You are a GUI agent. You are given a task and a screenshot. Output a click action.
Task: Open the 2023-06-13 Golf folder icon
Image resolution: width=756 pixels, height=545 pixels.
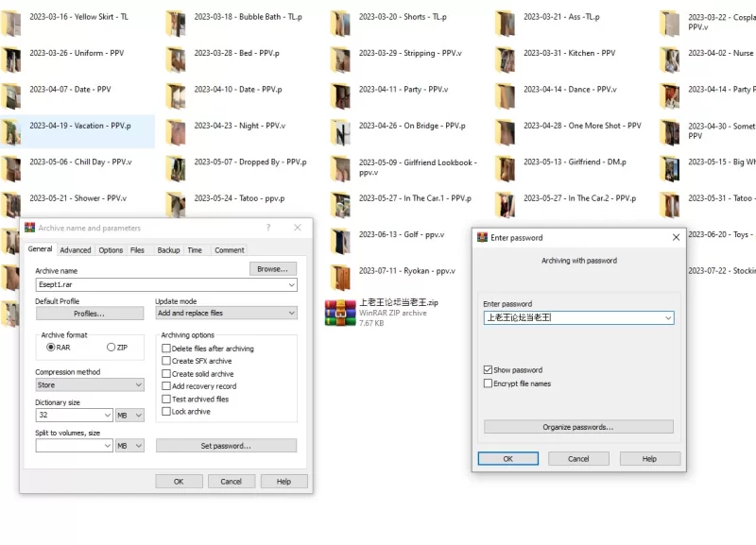[340, 240]
